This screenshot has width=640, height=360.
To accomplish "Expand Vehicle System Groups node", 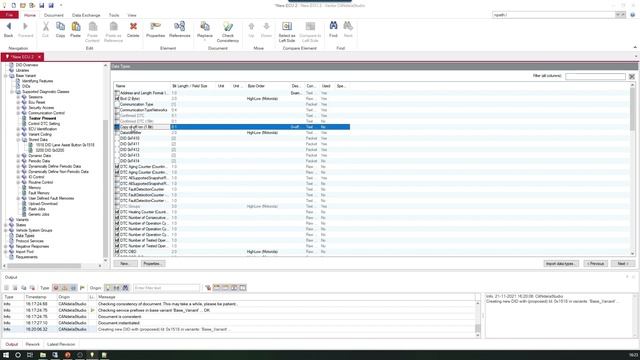I will tap(6, 230).
